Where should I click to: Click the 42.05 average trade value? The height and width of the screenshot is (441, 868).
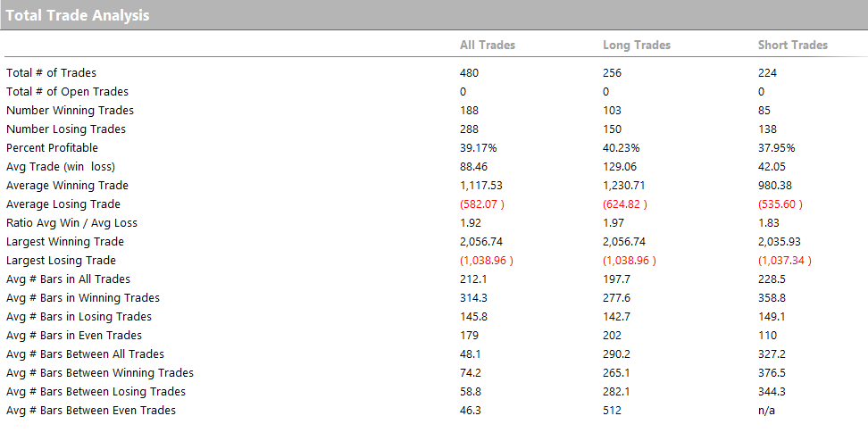772,167
